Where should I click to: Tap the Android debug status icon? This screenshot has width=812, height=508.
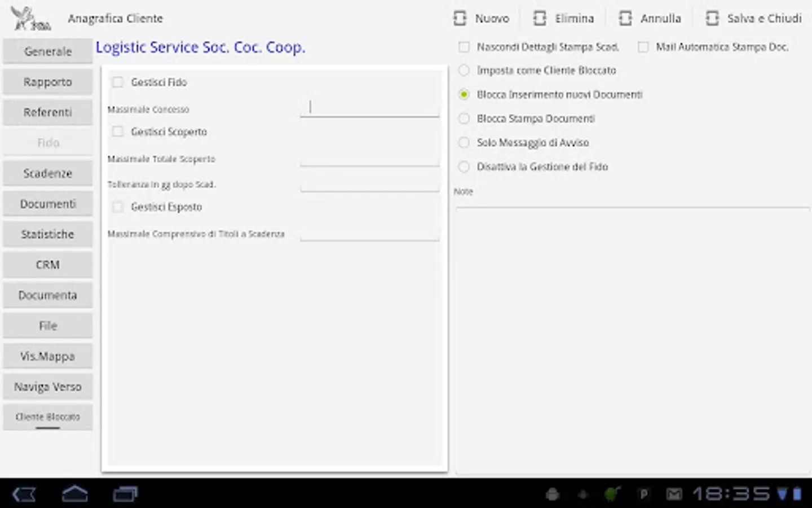coord(552,494)
